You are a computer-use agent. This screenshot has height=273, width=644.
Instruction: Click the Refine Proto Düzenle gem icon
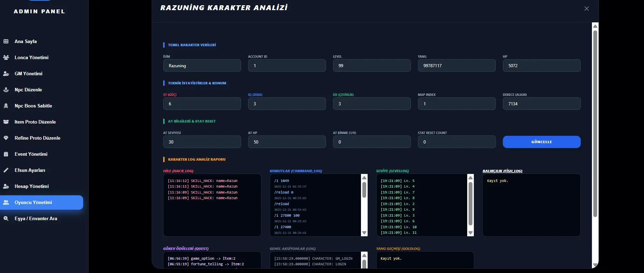[x=6, y=138]
